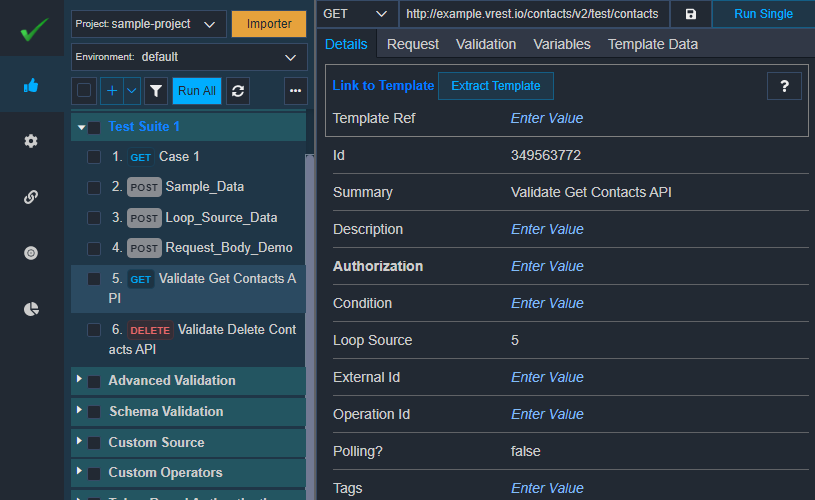This screenshot has width=815, height=500.
Task: Click the Template Ref Enter Value field
Action: 547,119
